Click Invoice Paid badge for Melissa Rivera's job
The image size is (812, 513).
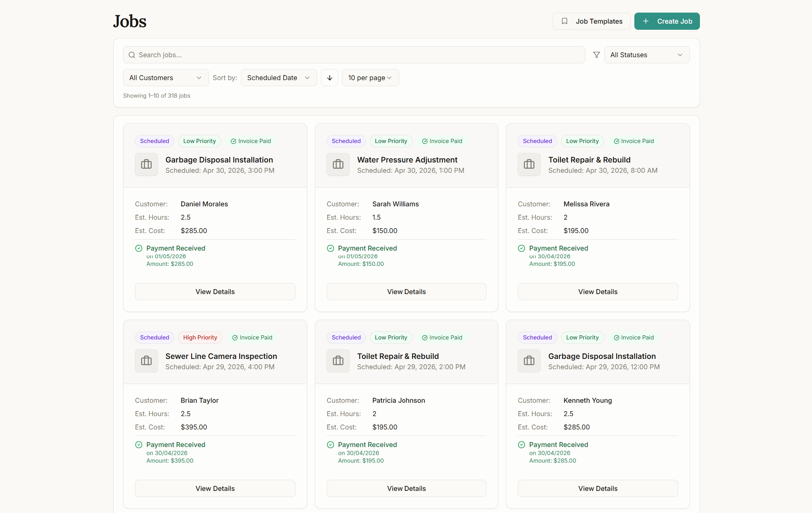click(634, 141)
